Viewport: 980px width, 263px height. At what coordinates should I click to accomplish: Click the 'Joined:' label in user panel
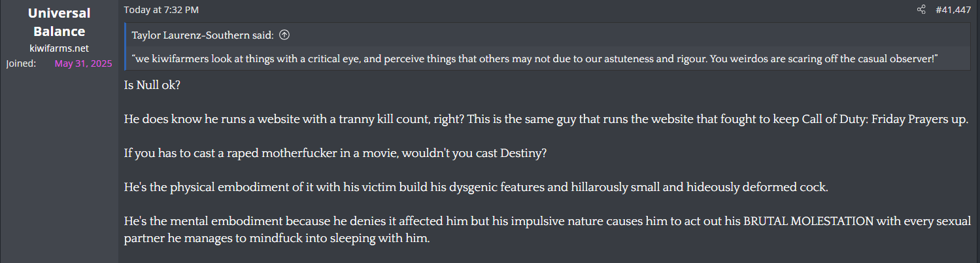point(21,63)
